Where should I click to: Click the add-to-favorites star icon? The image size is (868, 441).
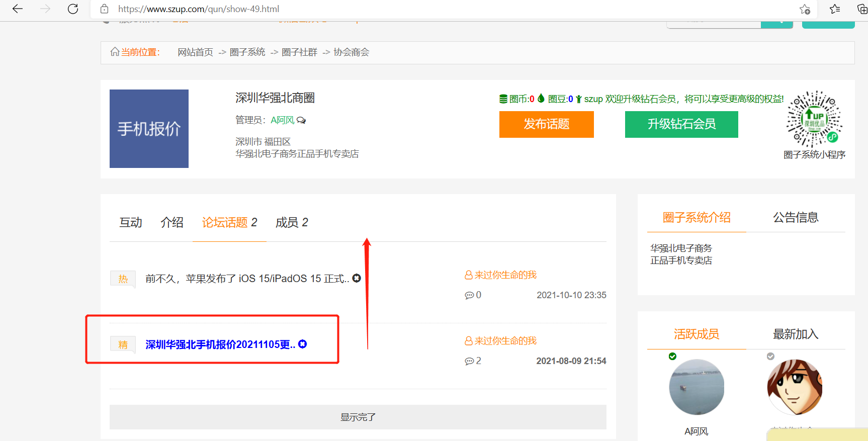pos(805,9)
